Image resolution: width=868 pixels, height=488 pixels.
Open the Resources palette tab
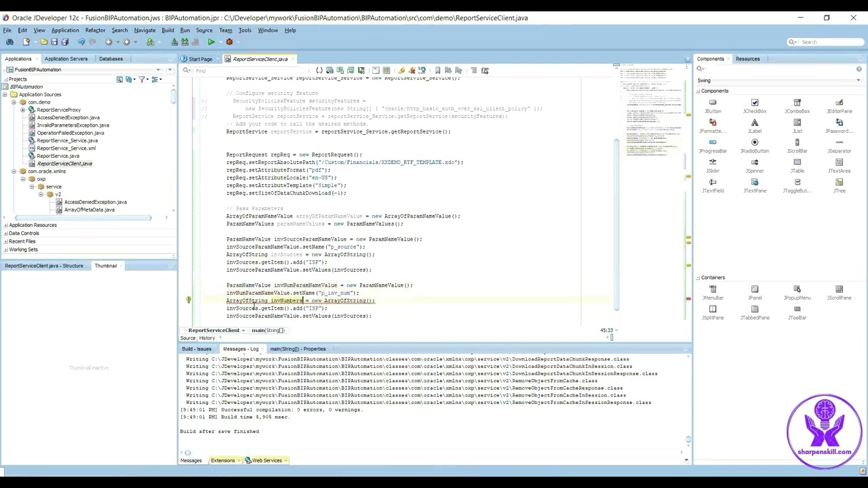(x=747, y=59)
